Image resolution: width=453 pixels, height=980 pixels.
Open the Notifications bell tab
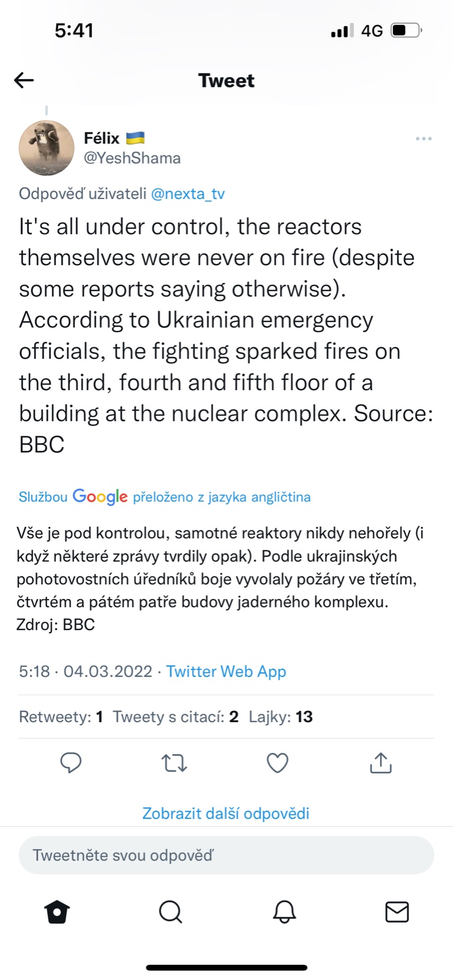click(284, 912)
